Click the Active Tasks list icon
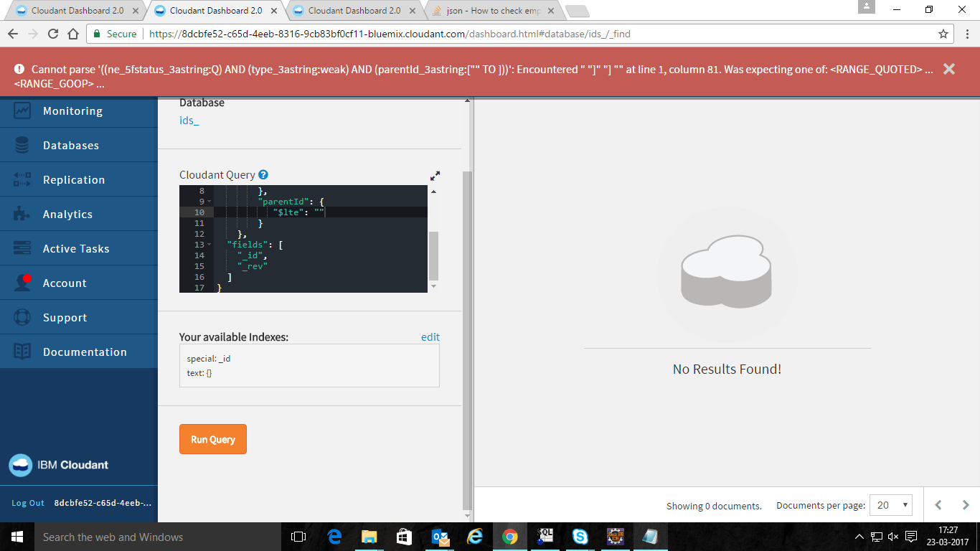 22,249
